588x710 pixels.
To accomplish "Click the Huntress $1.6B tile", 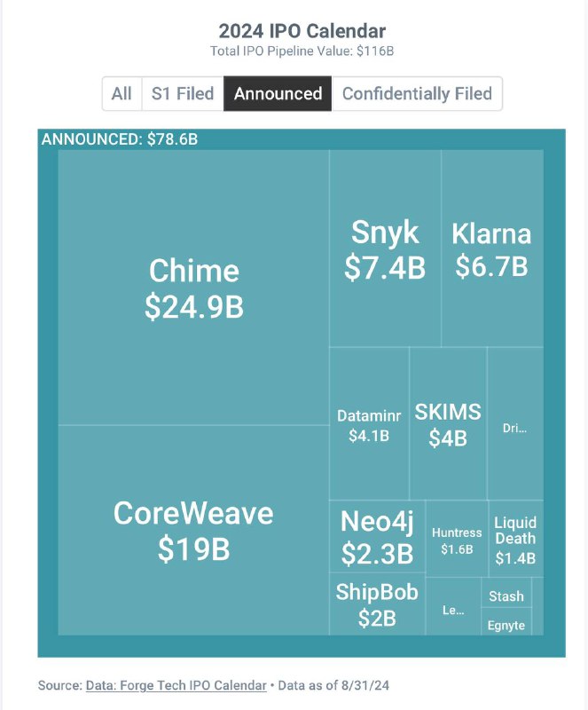I will click(457, 540).
